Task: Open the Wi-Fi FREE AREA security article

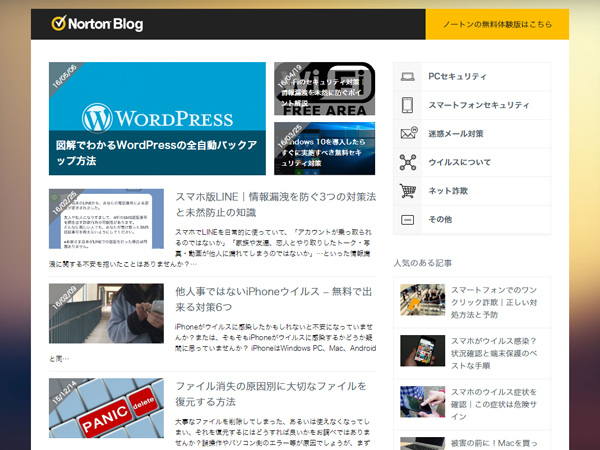Action: 324,89
